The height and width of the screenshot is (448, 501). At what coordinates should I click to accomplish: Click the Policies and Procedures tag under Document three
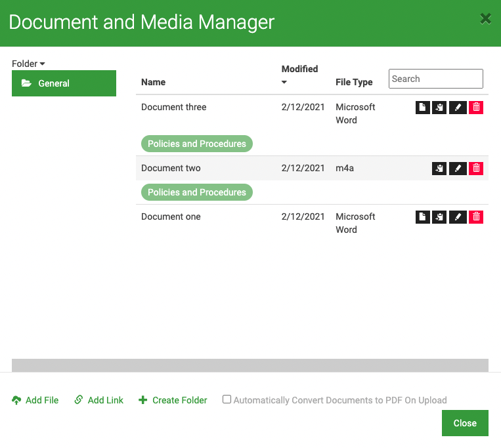tap(197, 144)
